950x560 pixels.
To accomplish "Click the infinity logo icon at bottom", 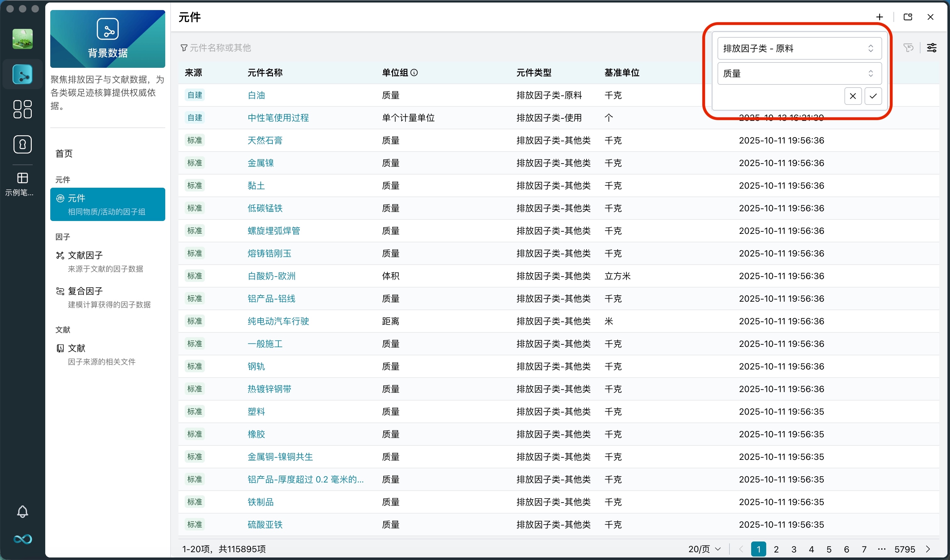I will pos(22,539).
